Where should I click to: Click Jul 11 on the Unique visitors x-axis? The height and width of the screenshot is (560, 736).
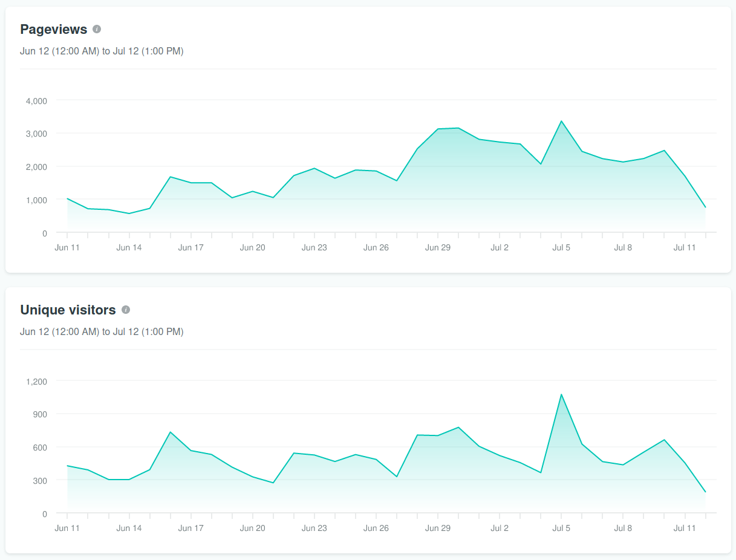685,528
